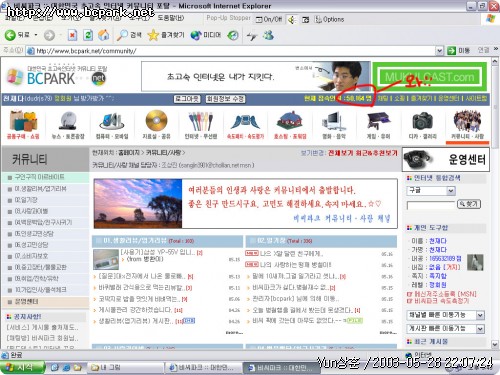Viewport: 500px width, 375px height.
Task: Select sidebar item 07.소비자보호
Action: (31, 256)
